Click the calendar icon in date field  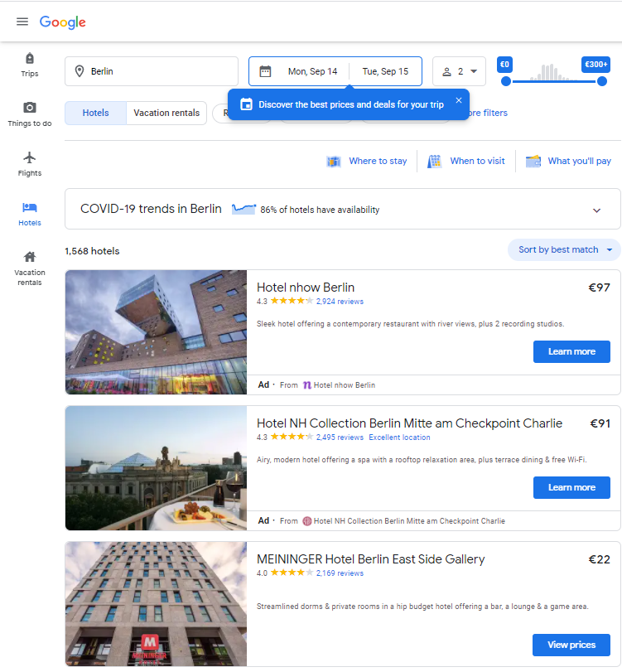coord(265,71)
